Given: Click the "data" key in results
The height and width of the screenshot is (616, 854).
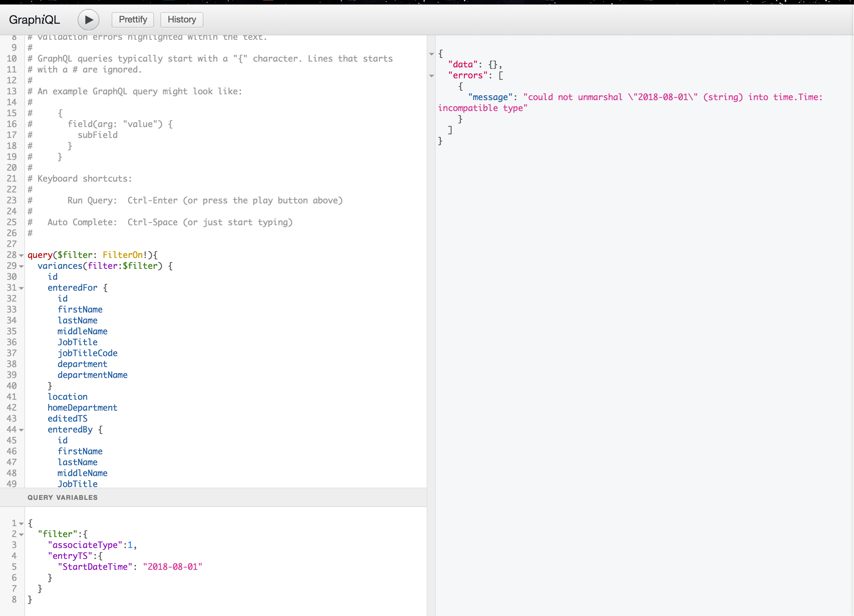Looking at the screenshot, I should 463,64.
